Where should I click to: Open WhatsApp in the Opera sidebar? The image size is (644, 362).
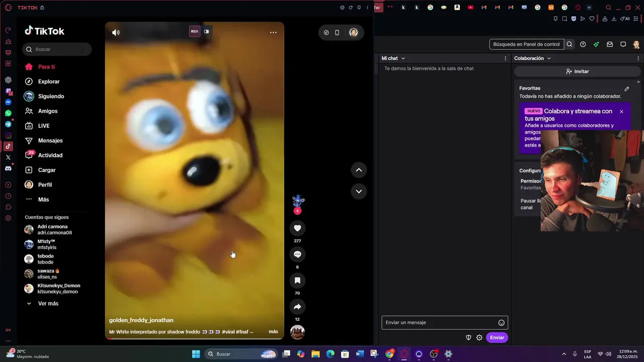[x=8, y=113]
